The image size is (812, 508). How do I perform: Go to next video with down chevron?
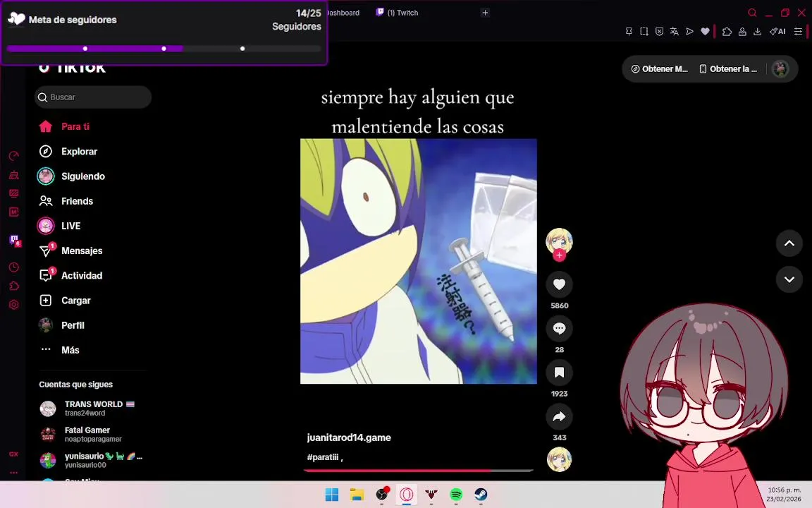click(789, 279)
